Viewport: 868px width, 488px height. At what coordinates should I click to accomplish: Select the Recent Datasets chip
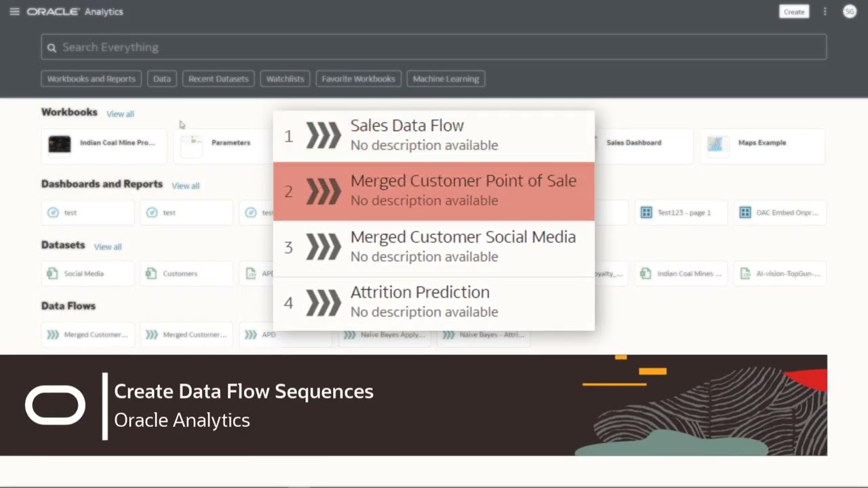click(218, 79)
